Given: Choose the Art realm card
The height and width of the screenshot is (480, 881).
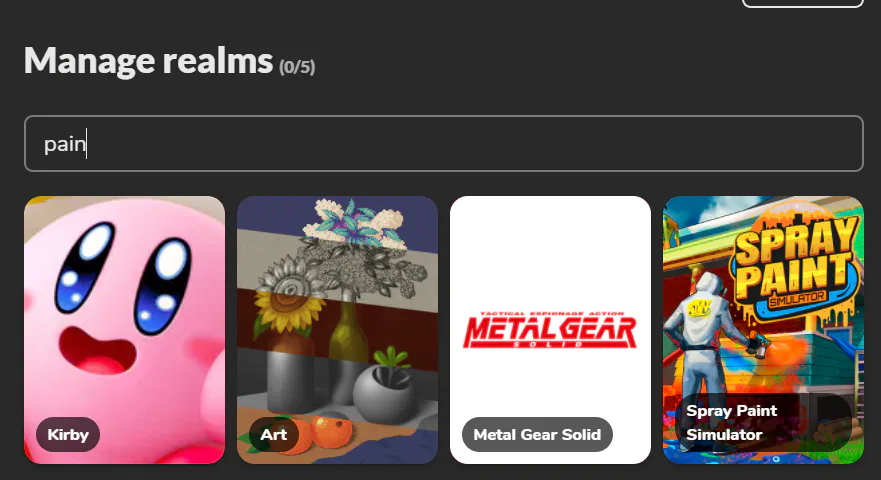Looking at the screenshot, I should [x=337, y=330].
